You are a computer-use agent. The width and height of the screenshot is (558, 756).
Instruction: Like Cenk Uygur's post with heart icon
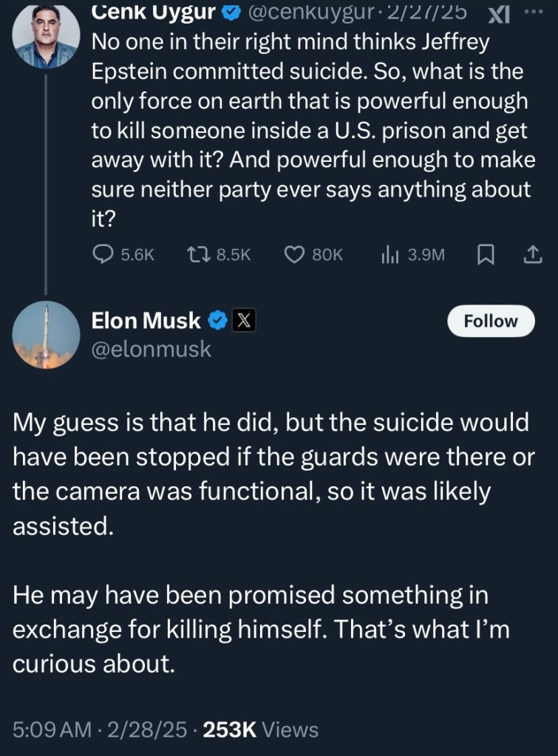295,254
